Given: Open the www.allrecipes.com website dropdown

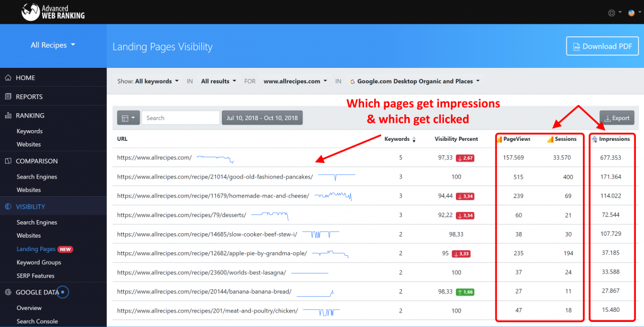Looking at the screenshot, I should (296, 81).
